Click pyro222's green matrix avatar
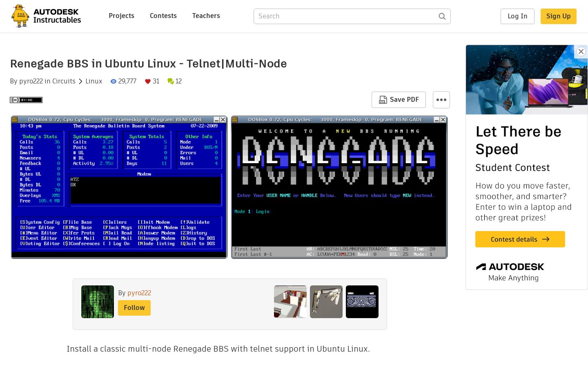 [98, 302]
